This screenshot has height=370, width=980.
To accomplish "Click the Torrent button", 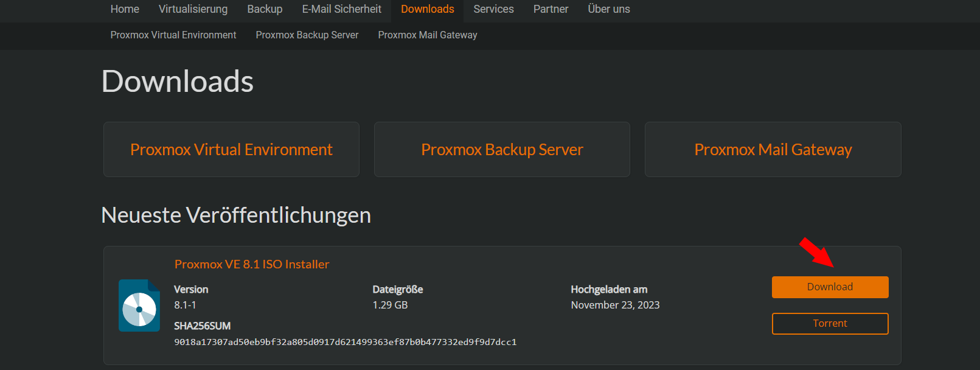I will coord(830,324).
